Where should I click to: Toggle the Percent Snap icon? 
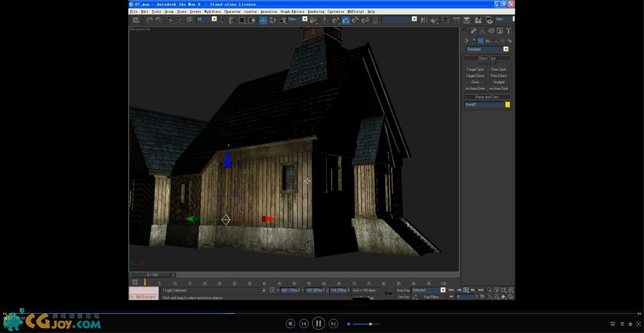pyautogui.click(x=356, y=20)
